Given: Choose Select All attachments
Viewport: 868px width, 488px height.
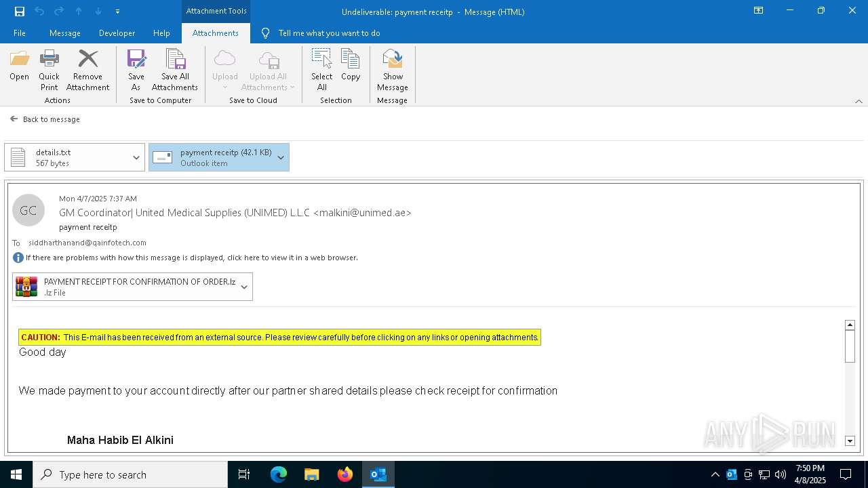Looking at the screenshot, I should (321, 70).
